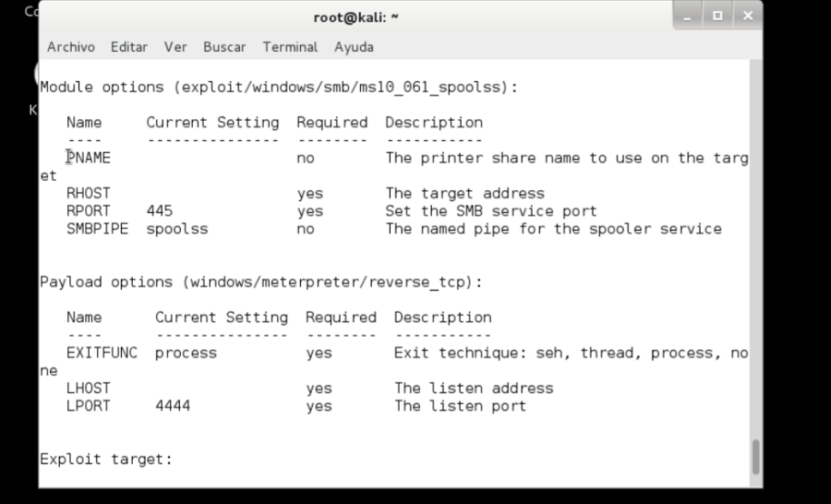The width and height of the screenshot is (831, 504).
Task: Click the EXITFUNC value process
Action: point(186,353)
